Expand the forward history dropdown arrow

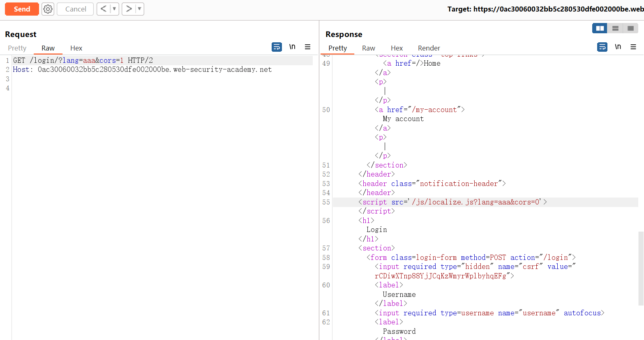tap(139, 9)
